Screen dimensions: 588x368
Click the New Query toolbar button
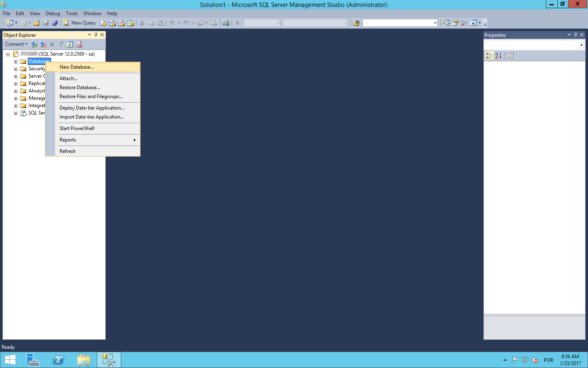(x=79, y=23)
